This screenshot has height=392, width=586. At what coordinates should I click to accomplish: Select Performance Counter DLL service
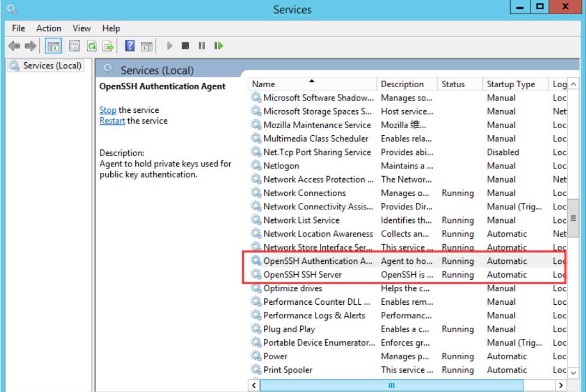pyautogui.click(x=316, y=301)
